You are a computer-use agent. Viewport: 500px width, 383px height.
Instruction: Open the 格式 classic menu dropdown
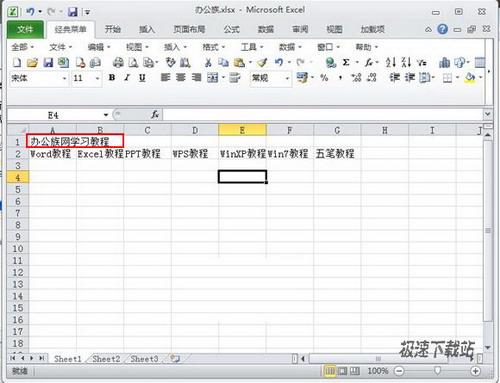tap(214, 47)
